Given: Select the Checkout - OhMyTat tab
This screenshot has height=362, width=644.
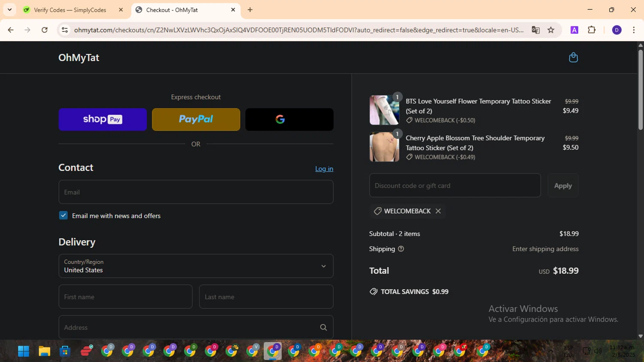Looking at the screenshot, I should [x=186, y=10].
